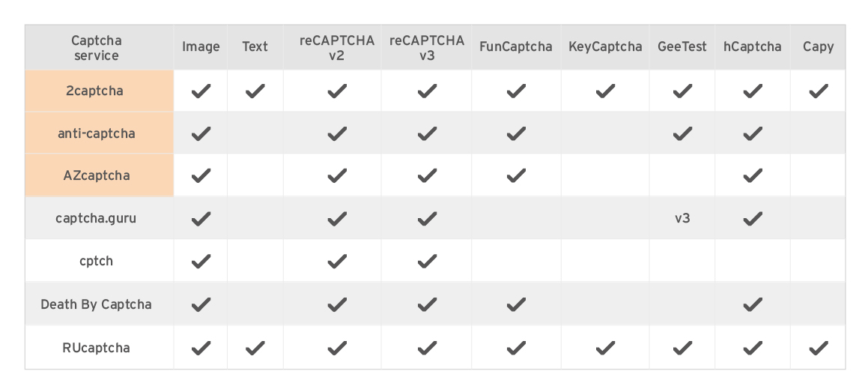This screenshot has width=868, height=392.
Task: Click the Captcha service header cell
Action: tap(97, 47)
